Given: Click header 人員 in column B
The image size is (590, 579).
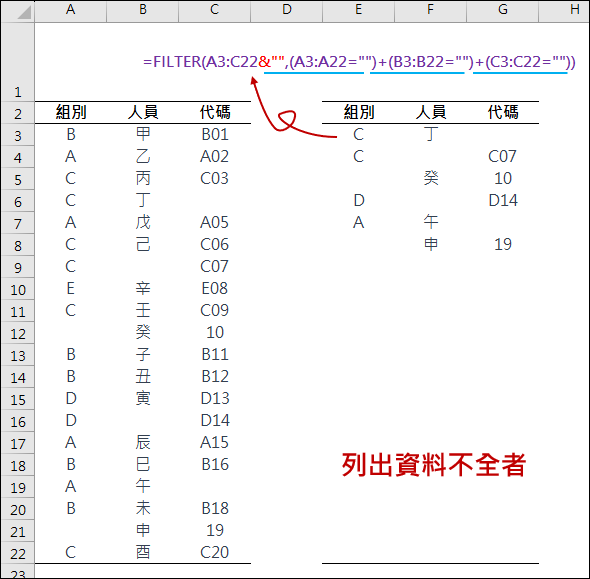Looking at the screenshot, I should pos(143,112).
